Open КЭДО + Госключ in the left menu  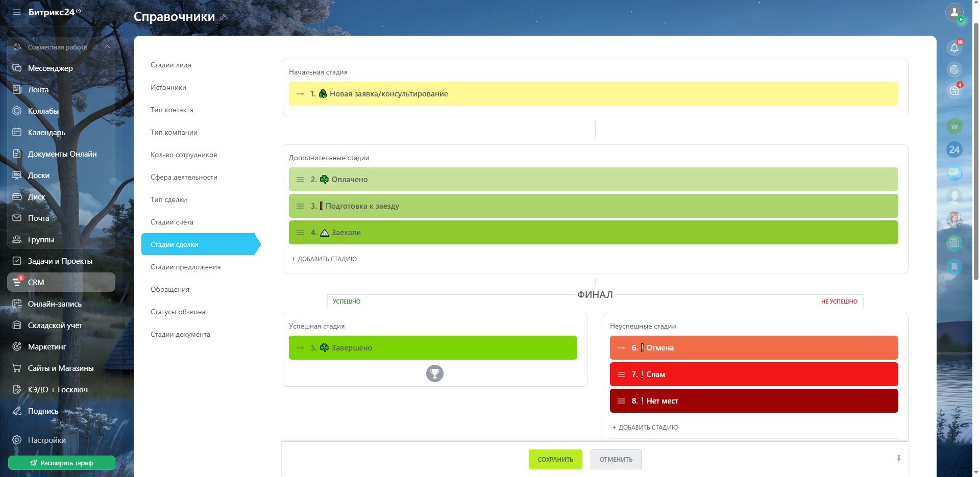(61, 390)
